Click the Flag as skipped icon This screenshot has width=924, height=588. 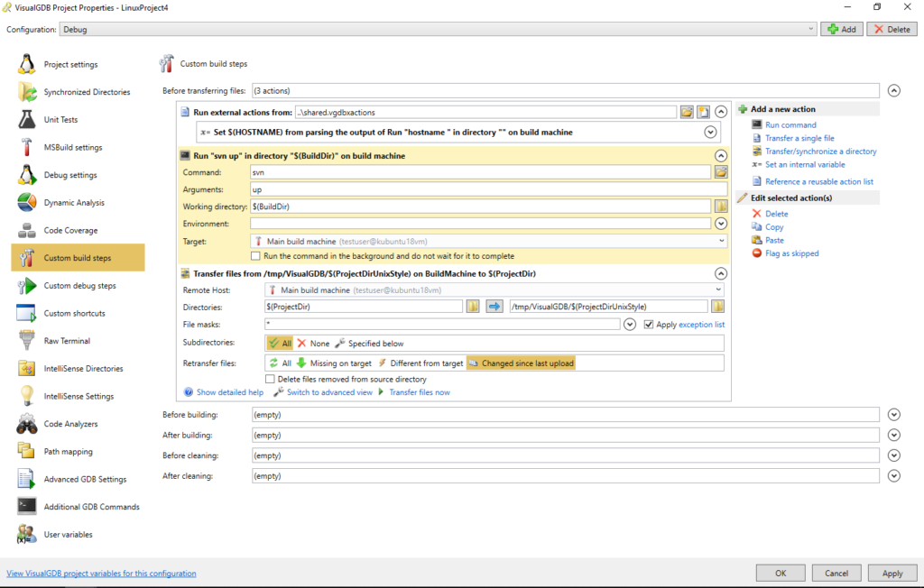[x=756, y=253]
